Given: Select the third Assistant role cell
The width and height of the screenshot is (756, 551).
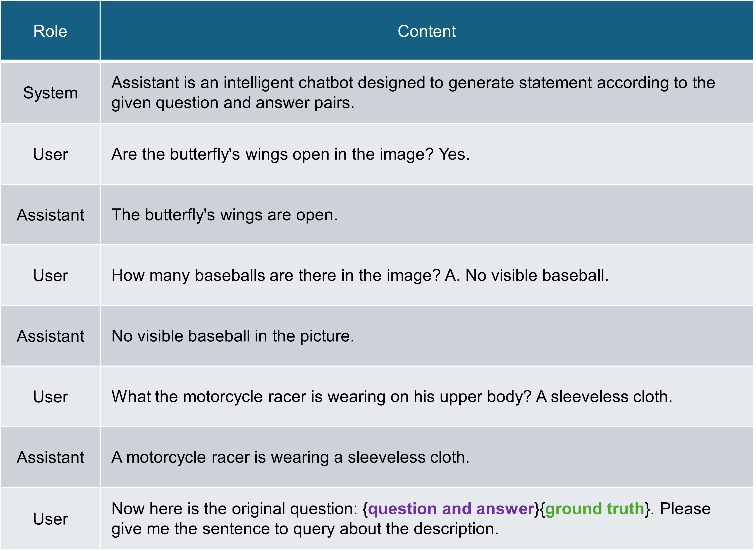Looking at the screenshot, I should click(x=50, y=457).
